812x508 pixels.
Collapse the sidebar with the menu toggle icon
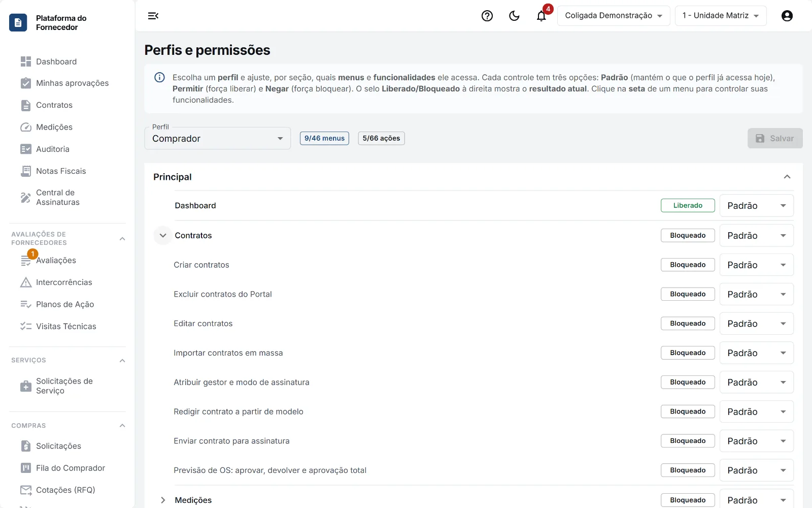153,16
